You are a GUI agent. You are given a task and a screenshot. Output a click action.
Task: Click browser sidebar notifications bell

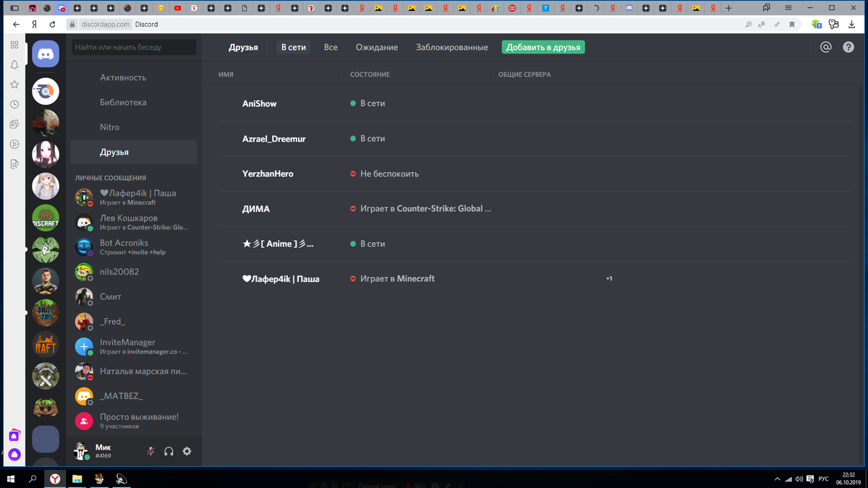14,64
